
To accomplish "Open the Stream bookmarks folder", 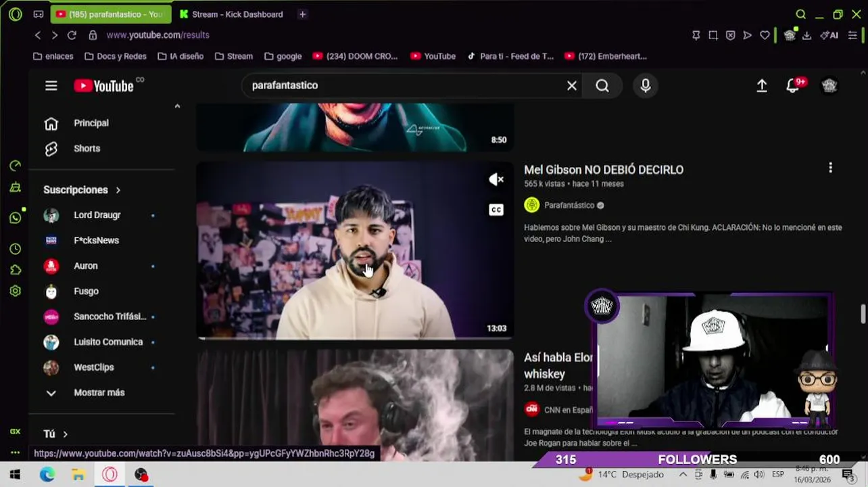I will [234, 56].
